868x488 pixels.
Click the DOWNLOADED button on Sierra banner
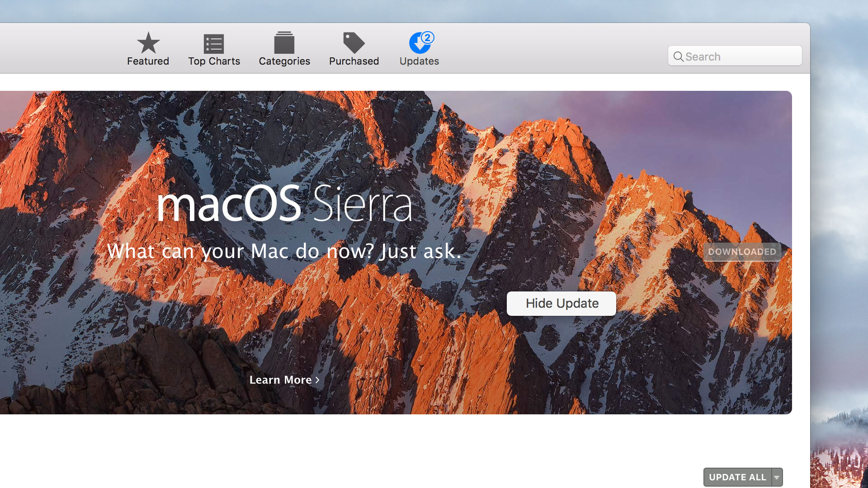click(x=742, y=252)
